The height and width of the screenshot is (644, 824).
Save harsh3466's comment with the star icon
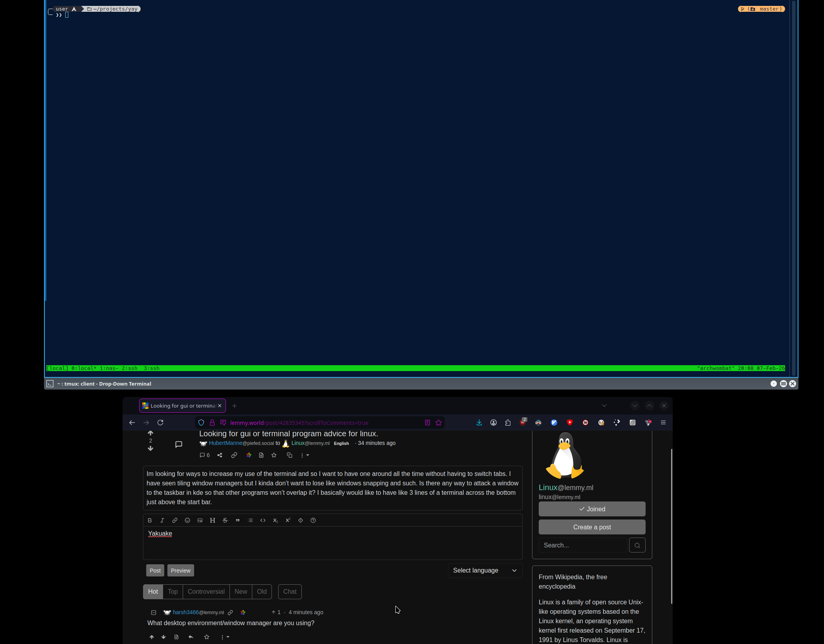click(207, 637)
